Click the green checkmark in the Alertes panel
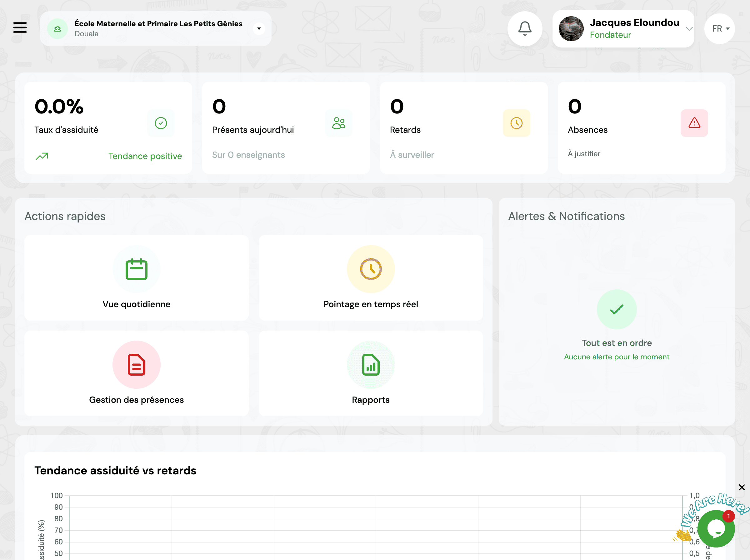 [x=617, y=309]
